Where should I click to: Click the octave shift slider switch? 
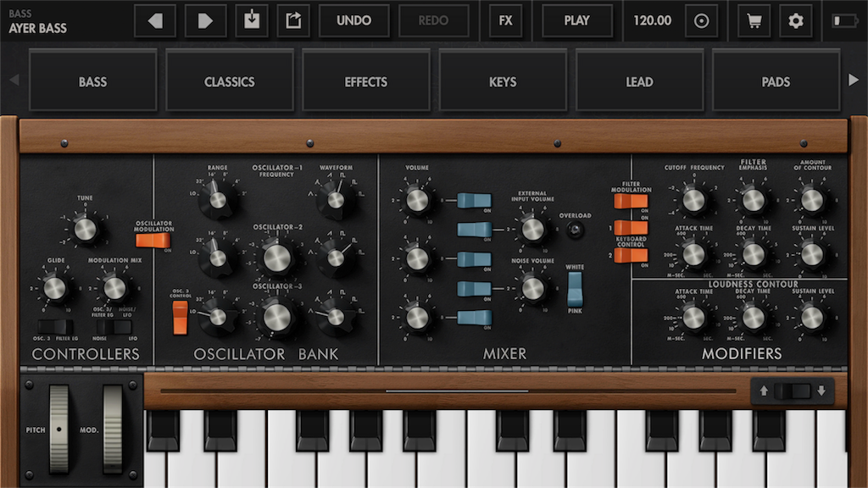click(x=793, y=391)
